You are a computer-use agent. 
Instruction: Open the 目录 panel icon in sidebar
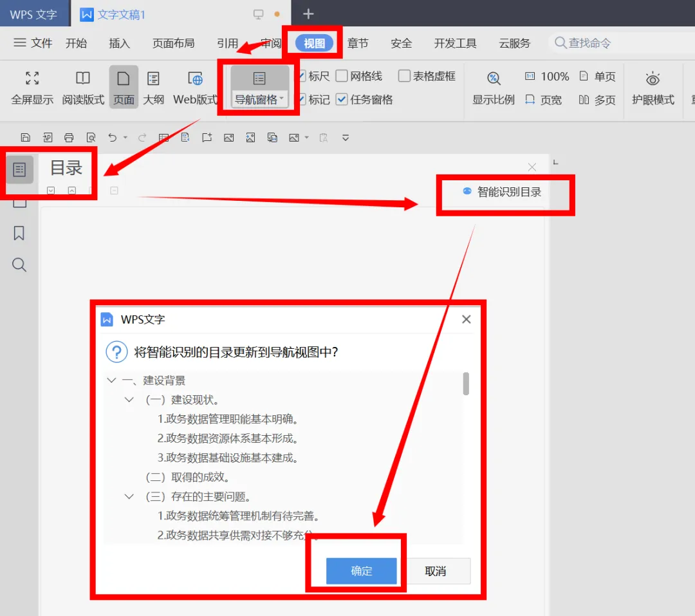pyautogui.click(x=19, y=169)
